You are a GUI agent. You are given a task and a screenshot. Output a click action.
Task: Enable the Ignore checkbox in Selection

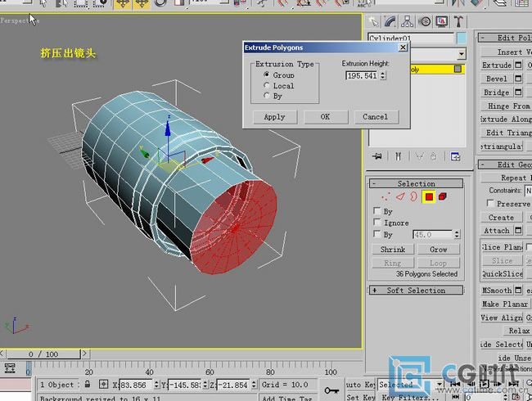tap(376, 223)
